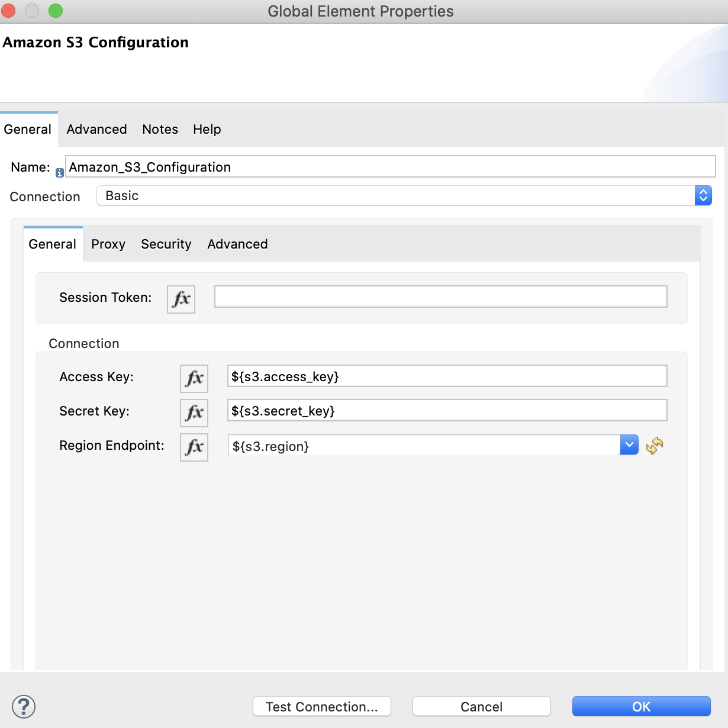This screenshot has width=728, height=728.
Task: Toggle expression mode for Session Token
Action: pyautogui.click(x=181, y=299)
